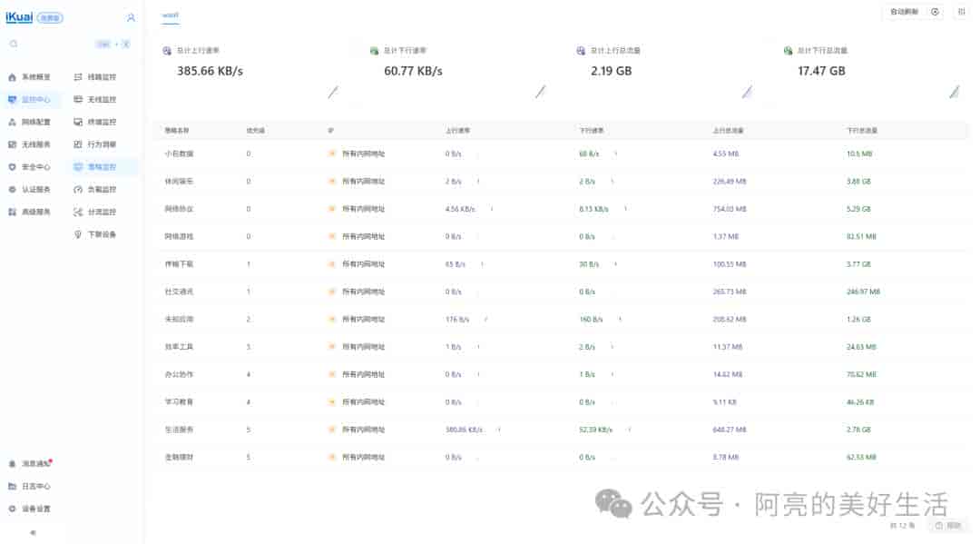Open the 日志中心 folder icon
The height and width of the screenshot is (544, 980).
click(12, 486)
